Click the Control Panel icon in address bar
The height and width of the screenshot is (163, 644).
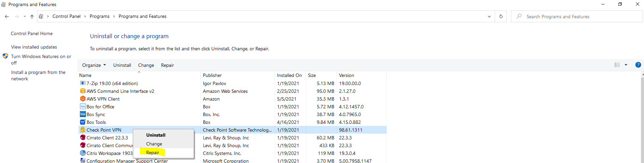coord(41,16)
